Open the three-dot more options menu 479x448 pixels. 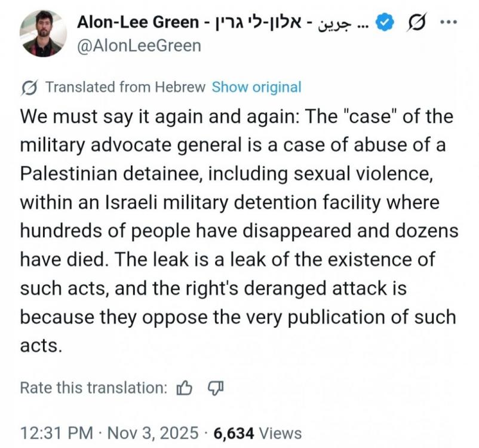(447, 22)
